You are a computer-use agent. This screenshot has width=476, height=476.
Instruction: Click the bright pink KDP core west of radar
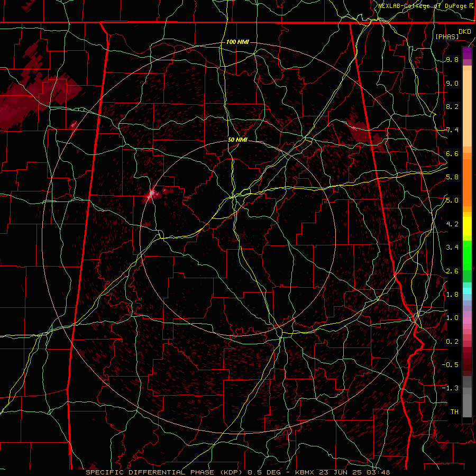click(x=152, y=194)
